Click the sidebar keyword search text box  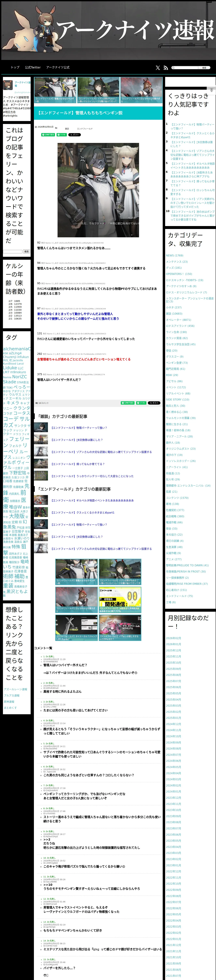13,252
